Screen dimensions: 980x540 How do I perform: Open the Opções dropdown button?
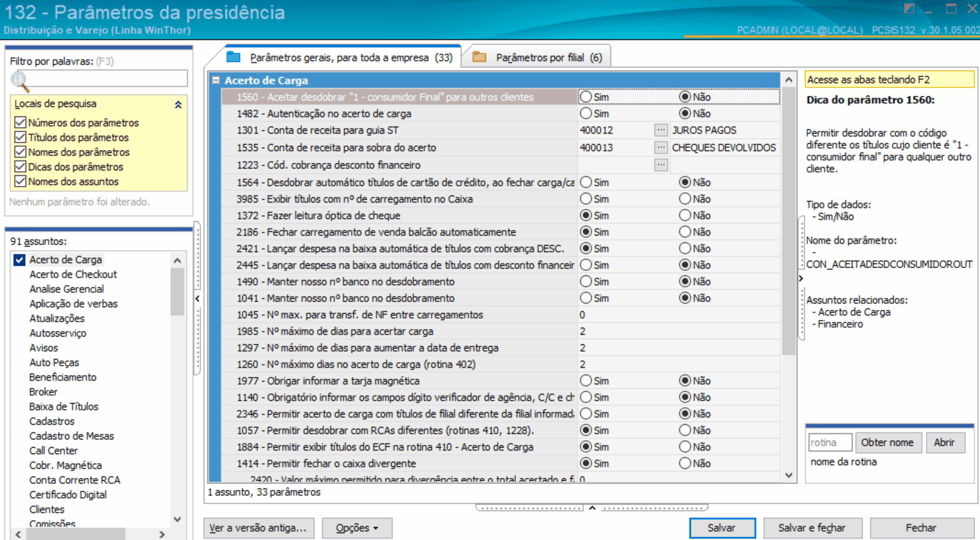pos(357,528)
